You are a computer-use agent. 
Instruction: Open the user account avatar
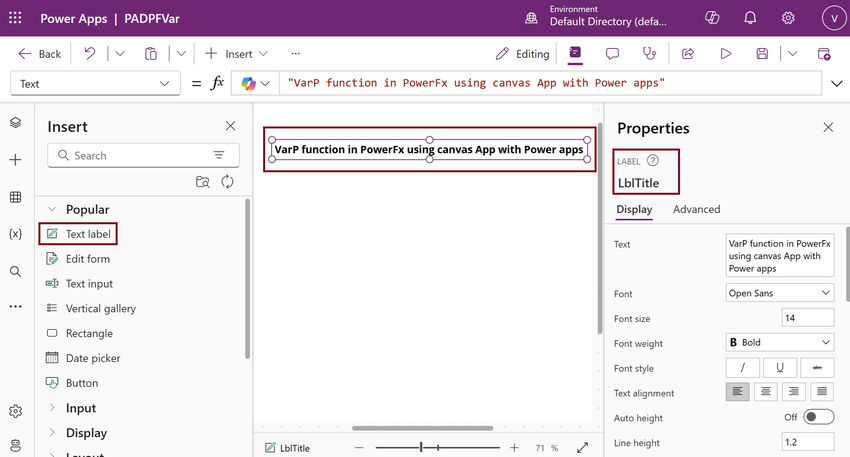click(x=834, y=18)
